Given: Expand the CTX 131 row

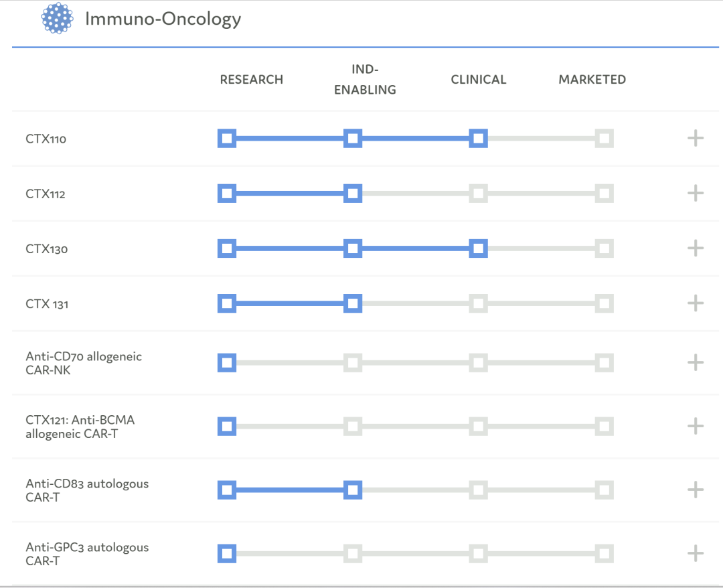Looking at the screenshot, I should pyautogui.click(x=696, y=303).
